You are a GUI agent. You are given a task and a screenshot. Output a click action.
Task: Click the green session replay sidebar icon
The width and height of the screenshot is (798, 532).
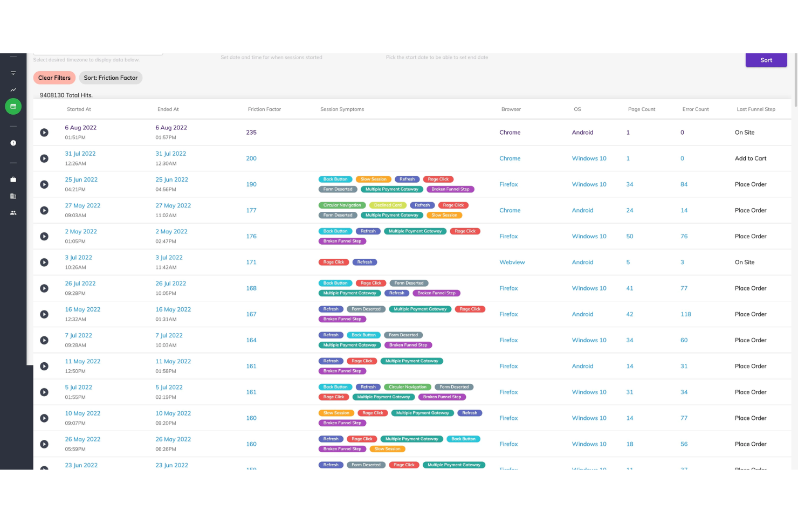tap(13, 106)
